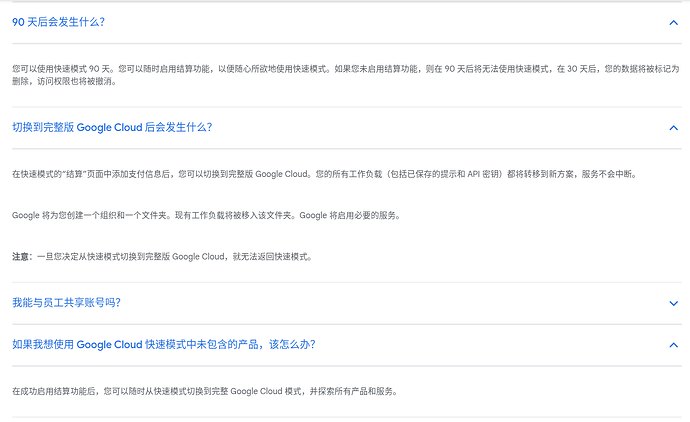Collapse chevron for "切换到完整版 Google Cloud" question
Viewport: 690px width, 422px height.
[673, 128]
